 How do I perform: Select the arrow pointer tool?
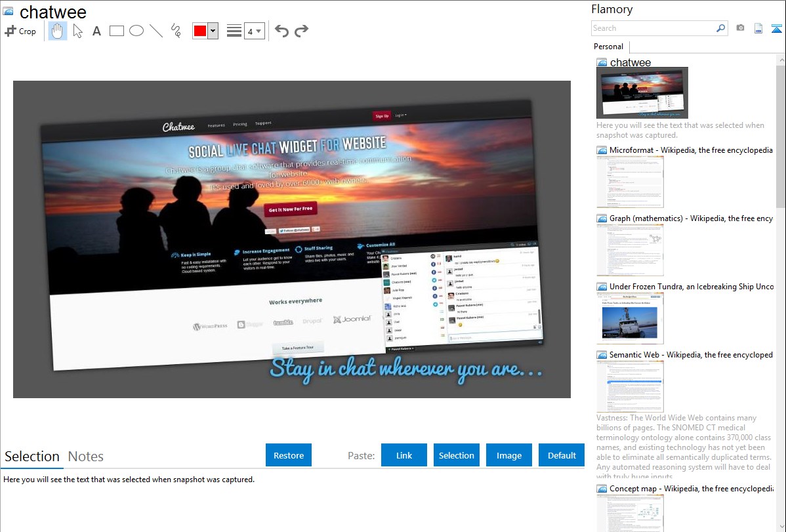77,31
